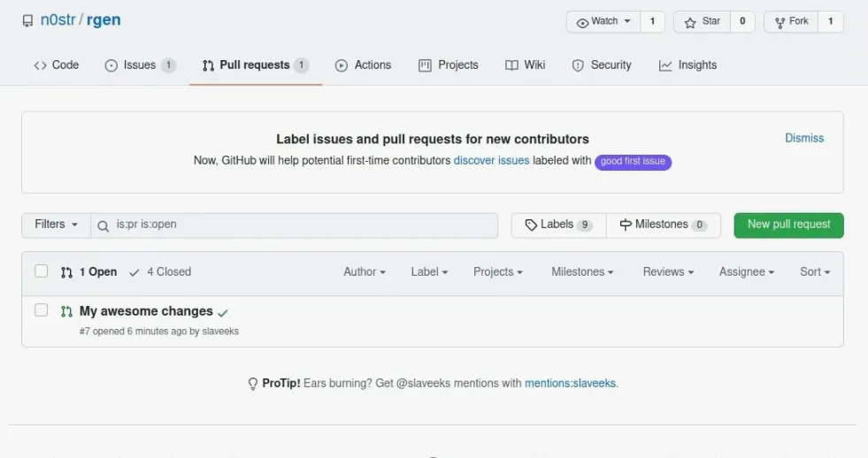Open the Projects tab
This screenshot has height=458, width=868.
pos(449,65)
